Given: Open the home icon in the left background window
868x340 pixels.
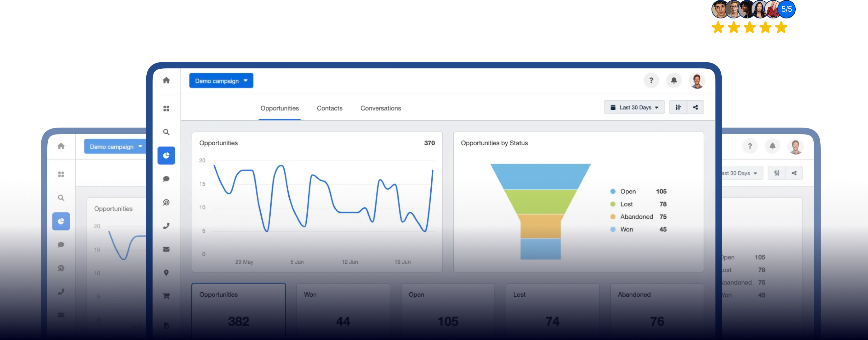Looking at the screenshot, I should (61, 146).
